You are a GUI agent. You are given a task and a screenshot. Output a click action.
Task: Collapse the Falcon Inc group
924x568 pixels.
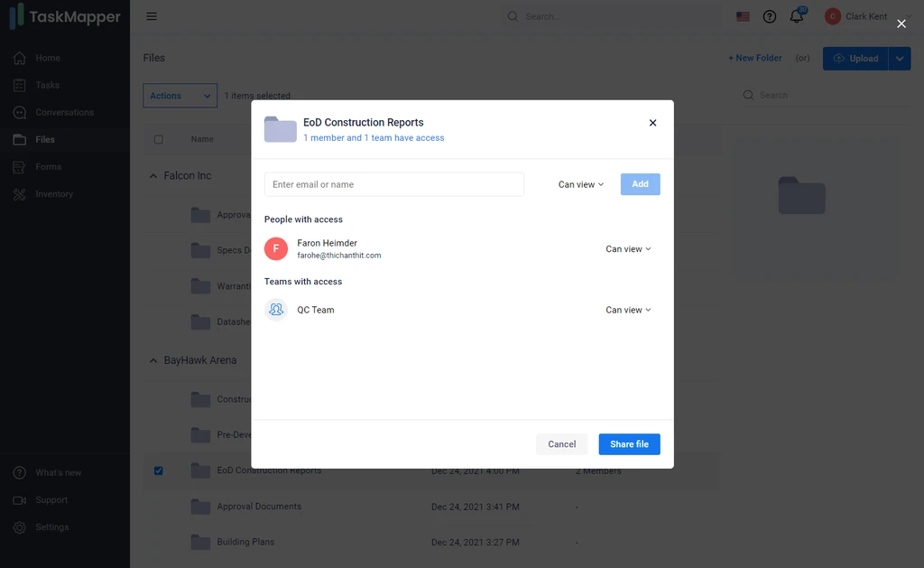click(153, 176)
